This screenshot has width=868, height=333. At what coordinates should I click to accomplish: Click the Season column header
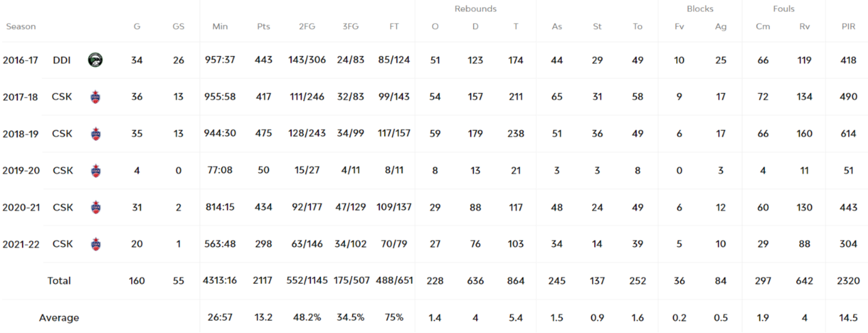(21, 27)
